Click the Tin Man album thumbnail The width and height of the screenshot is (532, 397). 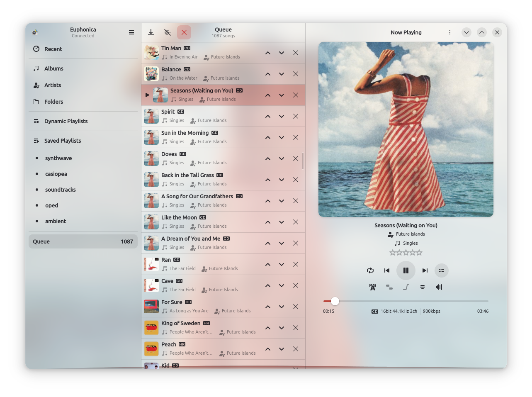151,53
